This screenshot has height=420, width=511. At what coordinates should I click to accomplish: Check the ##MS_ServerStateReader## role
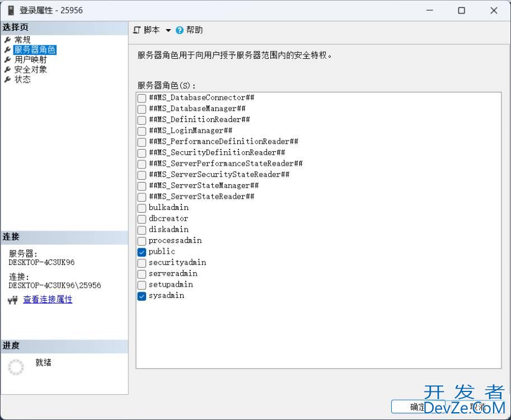click(142, 197)
